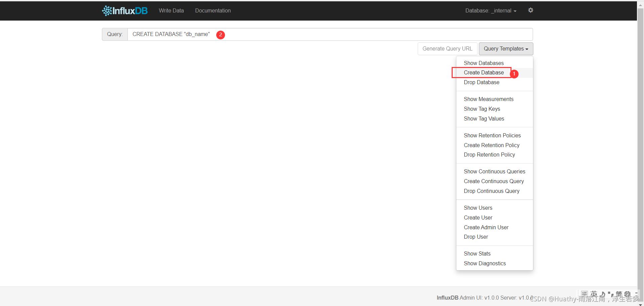Select Drop Database template
644x306 pixels.
[x=494, y=82]
